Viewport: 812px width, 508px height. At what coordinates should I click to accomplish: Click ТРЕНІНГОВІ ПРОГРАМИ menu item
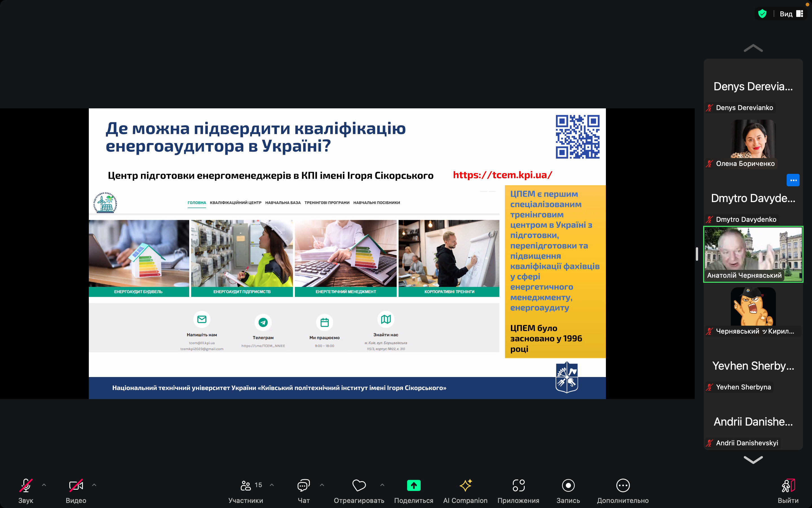pyautogui.click(x=327, y=203)
